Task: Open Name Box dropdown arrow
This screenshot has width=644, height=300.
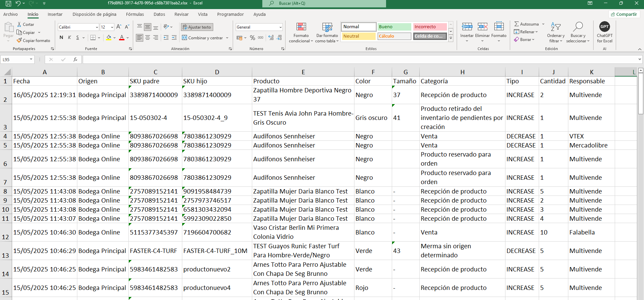Action: point(31,59)
